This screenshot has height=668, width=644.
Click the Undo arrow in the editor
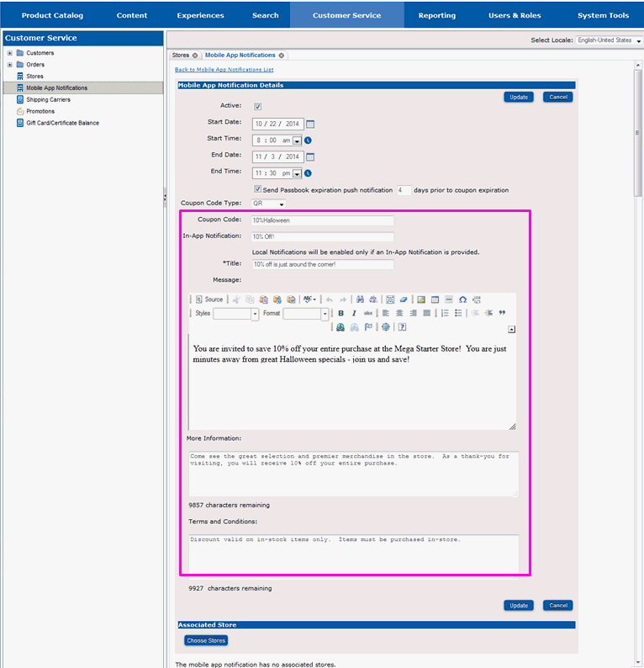[329, 300]
